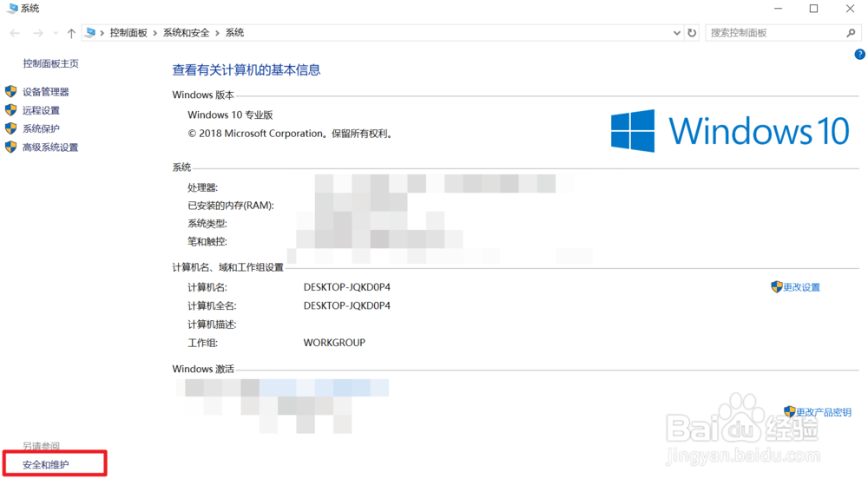The width and height of the screenshot is (868, 485).
Task: Click the 已安装的内存(RAM): label
Action: pyautogui.click(x=231, y=206)
